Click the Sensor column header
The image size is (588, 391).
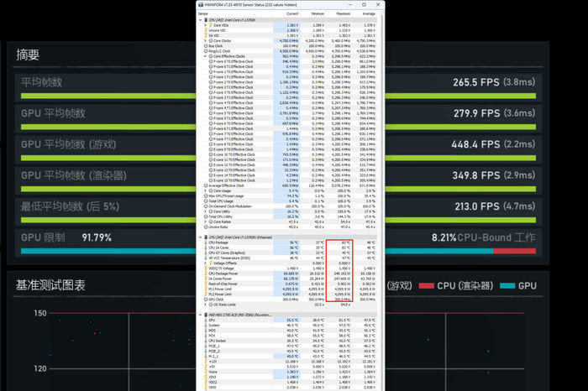coord(203,14)
